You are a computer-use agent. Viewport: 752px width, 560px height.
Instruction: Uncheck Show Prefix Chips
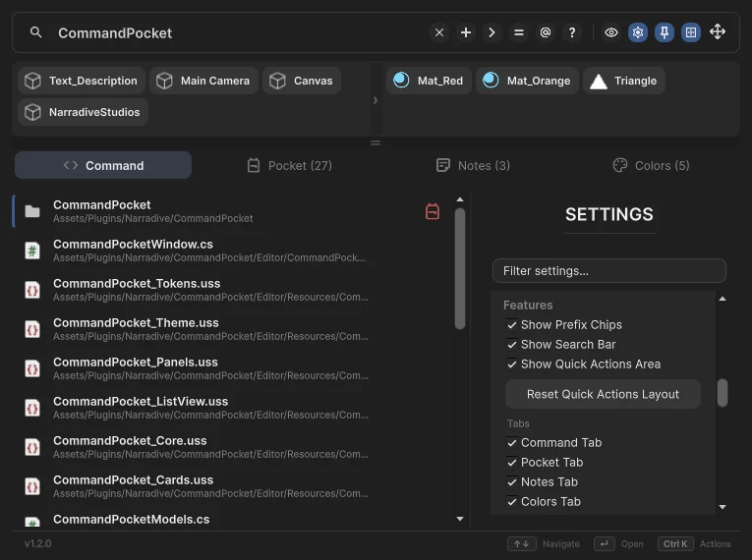[x=512, y=325]
